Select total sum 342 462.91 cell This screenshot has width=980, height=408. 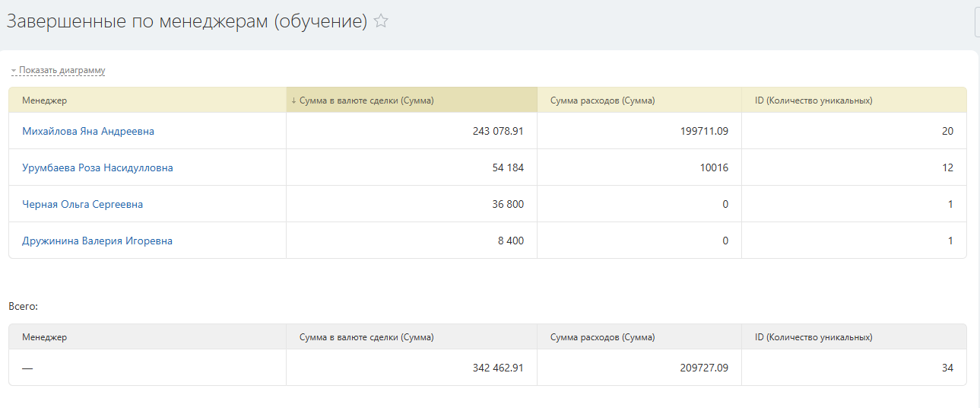pos(498,368)
